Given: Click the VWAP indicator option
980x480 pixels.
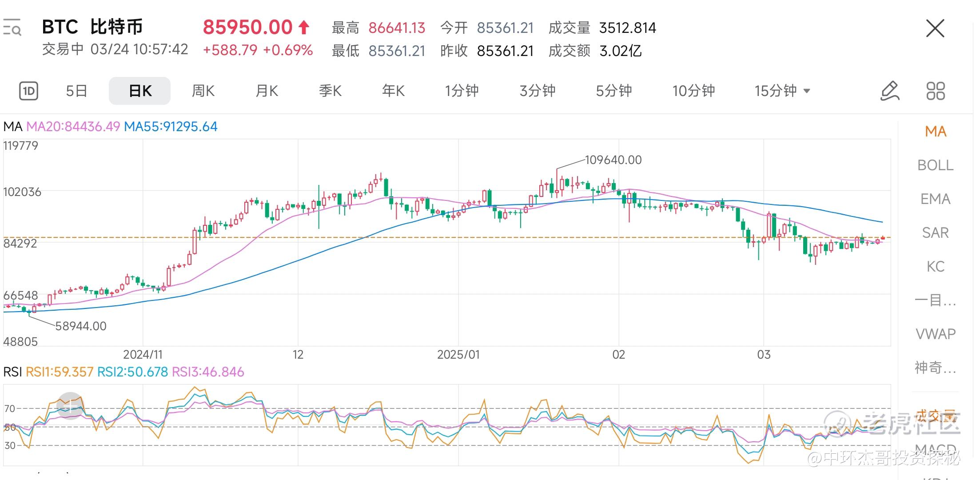Looking at the screenshot, I should (935, 334).
